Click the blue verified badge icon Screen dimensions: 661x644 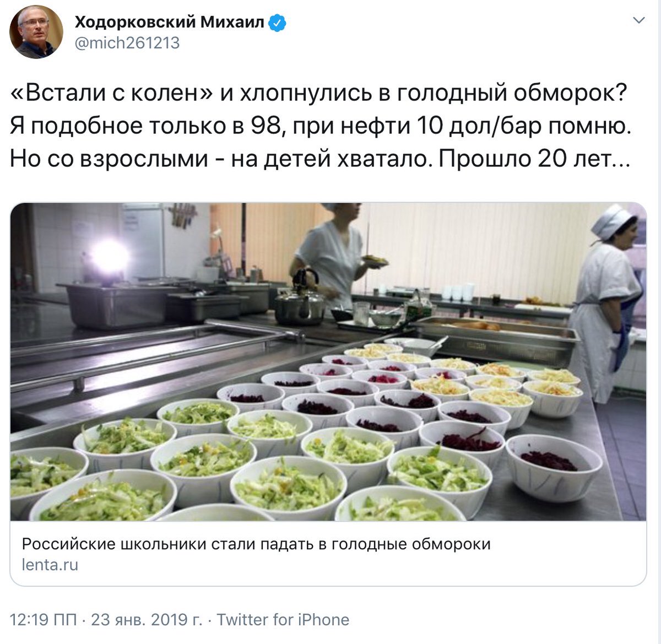(278, 23)
